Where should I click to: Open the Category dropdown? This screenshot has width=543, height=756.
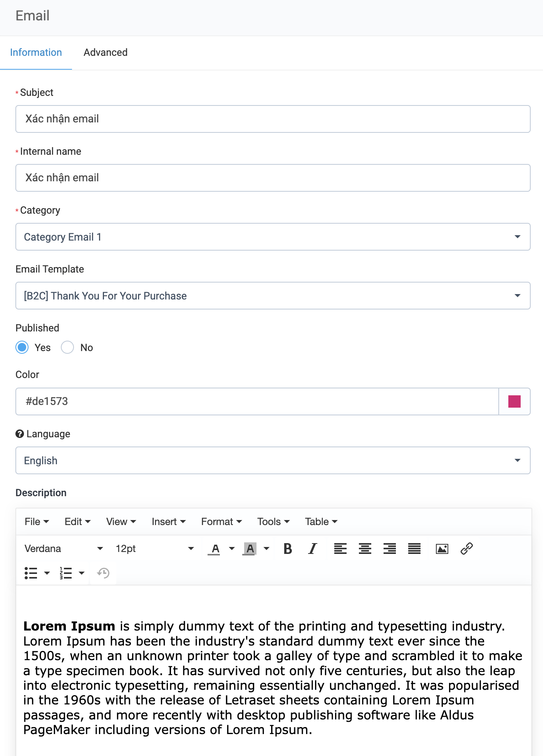tap(273, 237)
